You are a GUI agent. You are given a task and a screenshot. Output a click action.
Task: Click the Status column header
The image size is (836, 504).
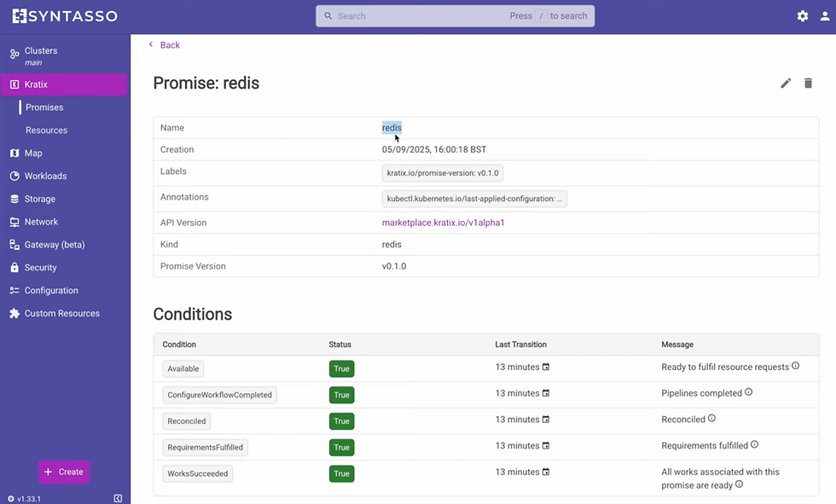(340, 345)
